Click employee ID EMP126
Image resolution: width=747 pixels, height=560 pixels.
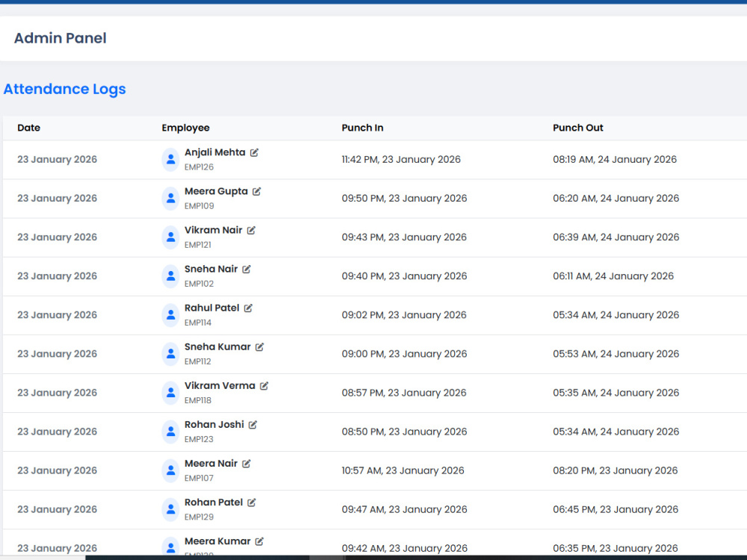[x=199, y=167]
